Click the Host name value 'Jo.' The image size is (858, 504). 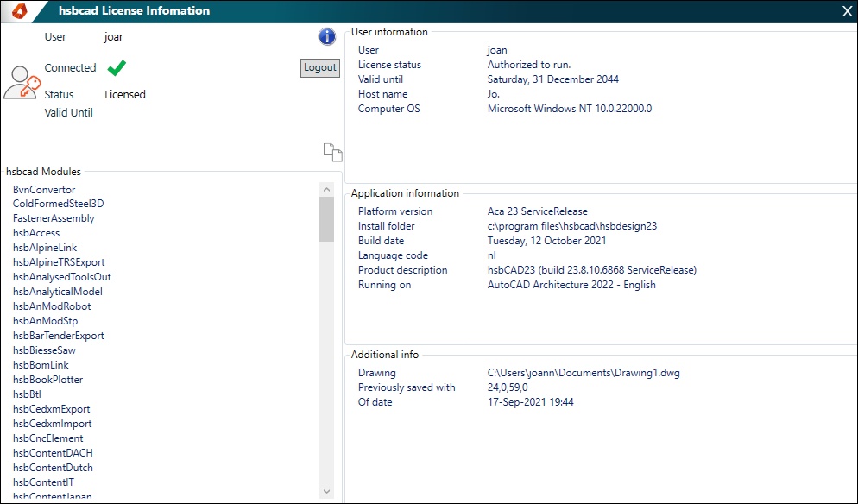[494, 94]
